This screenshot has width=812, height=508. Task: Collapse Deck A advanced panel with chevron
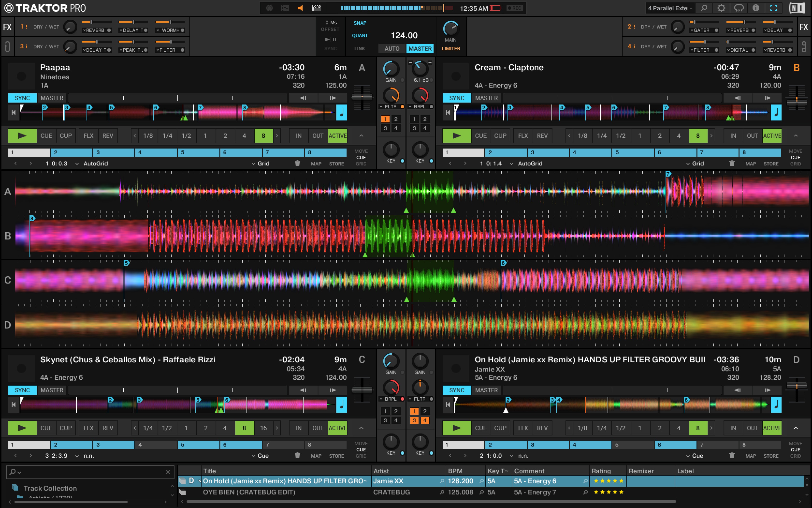(361, 136)
